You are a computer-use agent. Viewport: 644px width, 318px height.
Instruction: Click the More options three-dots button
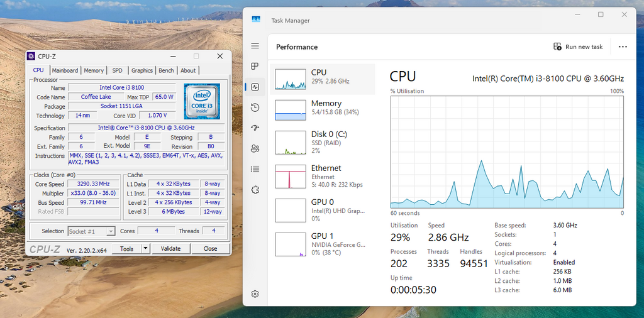point(623,47)
